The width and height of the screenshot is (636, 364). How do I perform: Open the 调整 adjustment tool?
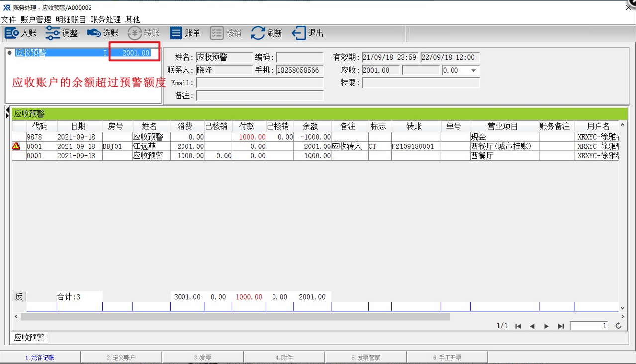62,33
